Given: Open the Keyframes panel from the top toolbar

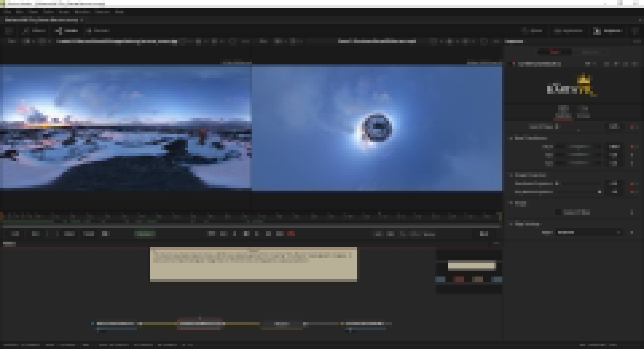Looking at the screenshot, I should tap(569, 31).
